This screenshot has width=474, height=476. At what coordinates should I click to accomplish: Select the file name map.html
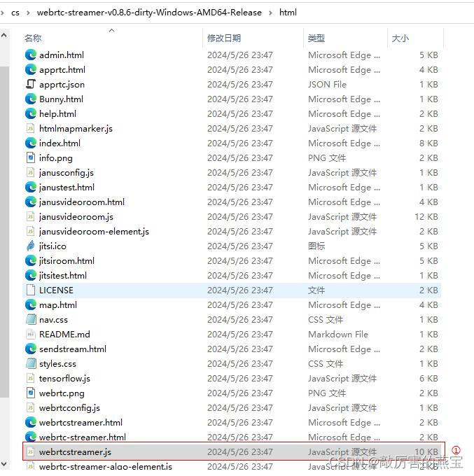click(58, 305)
